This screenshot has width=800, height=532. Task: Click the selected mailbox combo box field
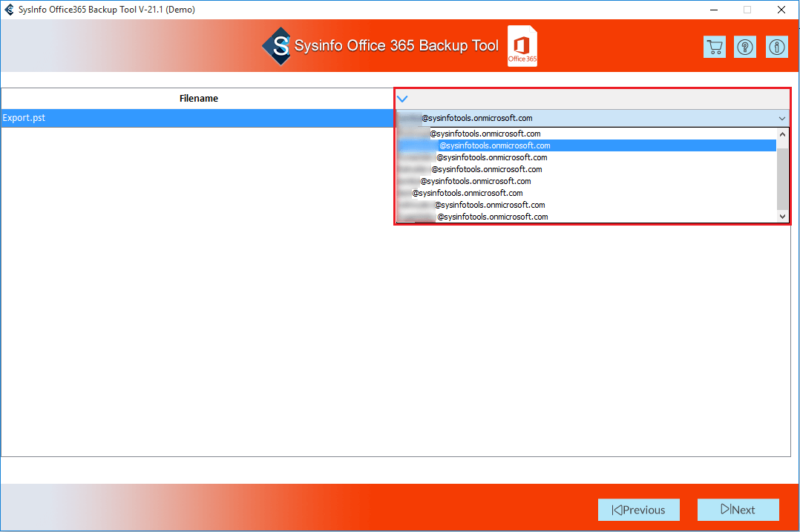(x=592, y=118)
